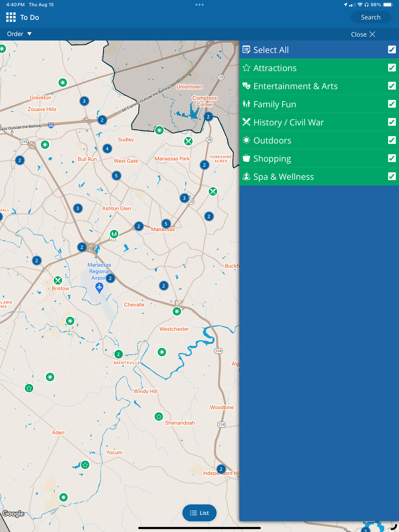Open cluster 5 near West Gate

pyautogui.click(x=116, y=176)
